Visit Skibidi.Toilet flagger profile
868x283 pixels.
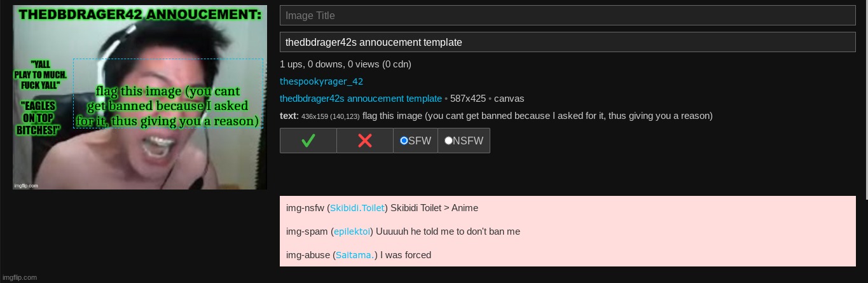[357, 208]
